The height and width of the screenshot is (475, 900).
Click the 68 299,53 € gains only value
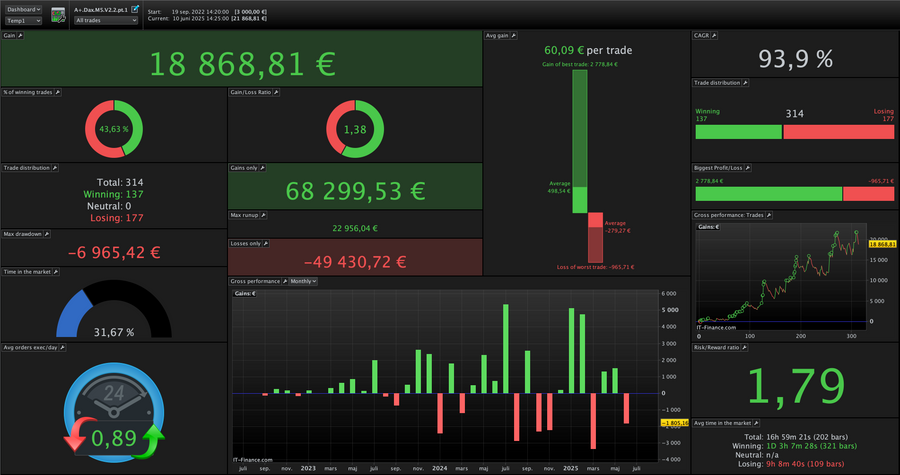[355, 191]
